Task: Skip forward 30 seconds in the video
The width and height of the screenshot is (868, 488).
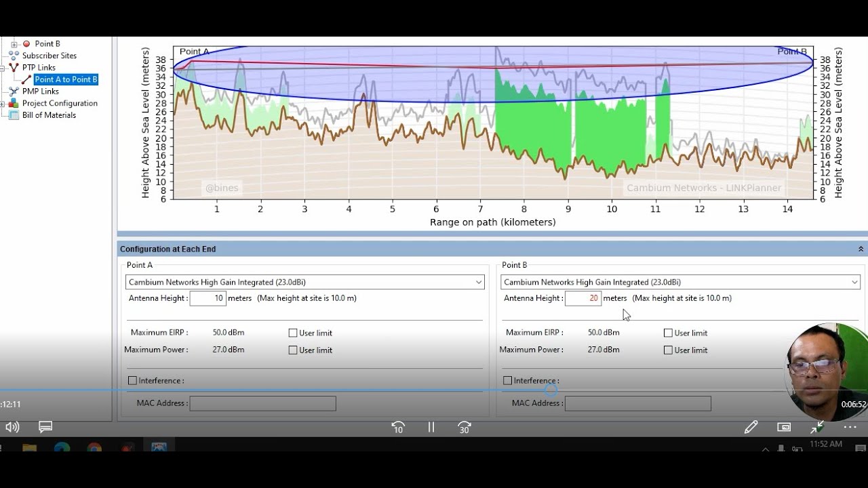Action: click(x=465, y=427)
